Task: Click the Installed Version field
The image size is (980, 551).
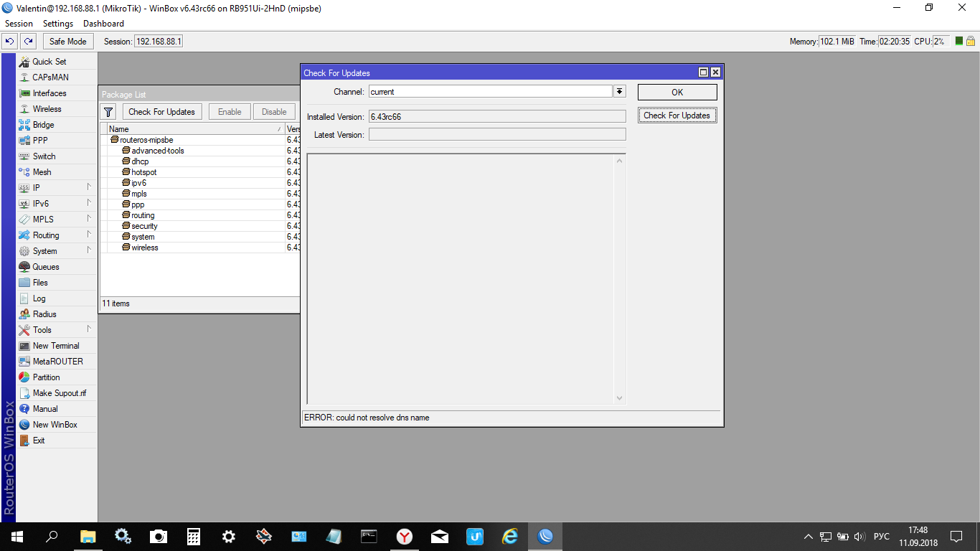Action: (x=497, y=116)
